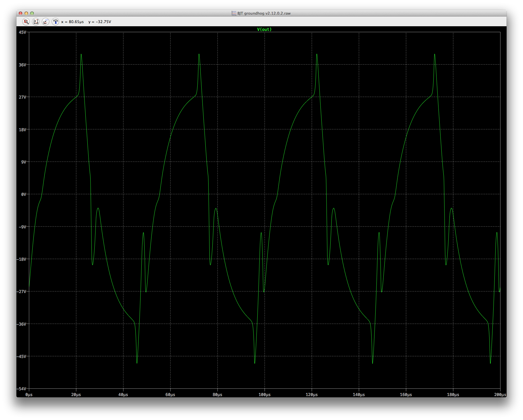Click the 40µs time axis label
This screenshot has height=420, width=523.
[123, 395]
